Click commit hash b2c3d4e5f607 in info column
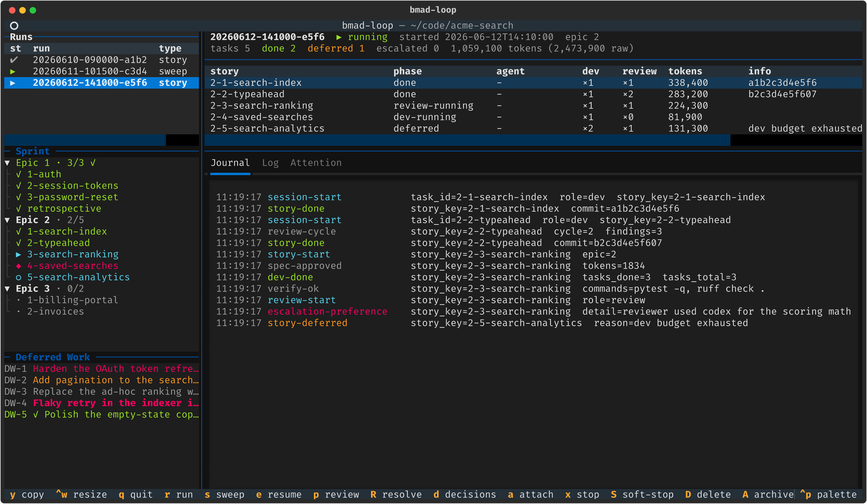Image resolution: width=867 pixels, height=504 pixels. (x=782, y=94)
